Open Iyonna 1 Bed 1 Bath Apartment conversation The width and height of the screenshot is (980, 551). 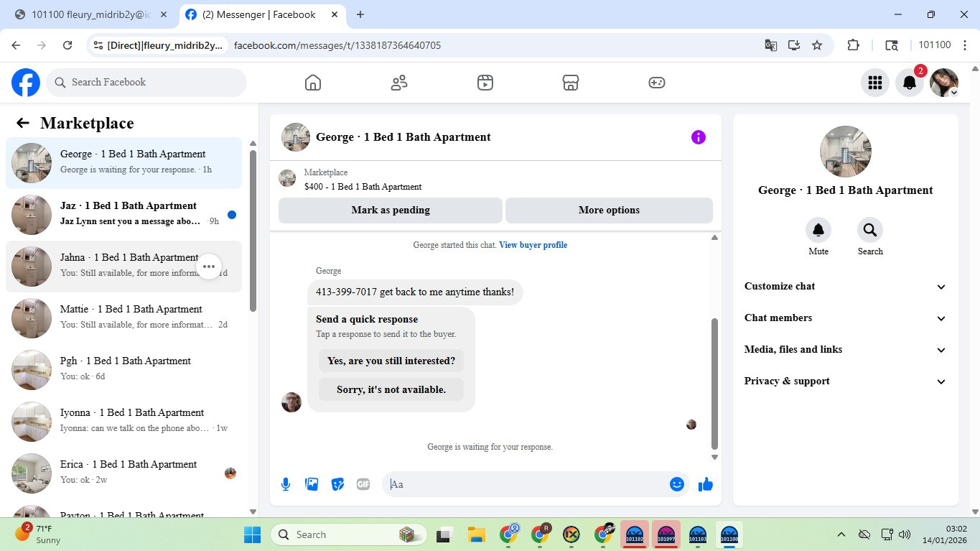(123, 422)
